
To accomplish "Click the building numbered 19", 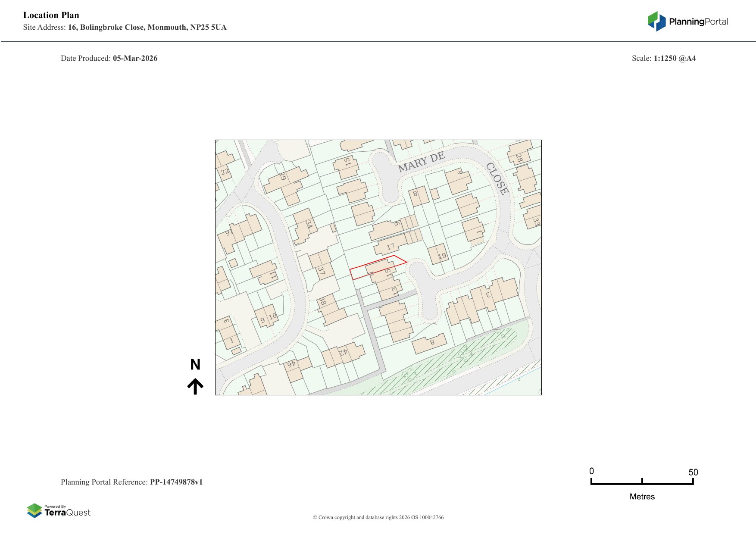I will [439, 254].
